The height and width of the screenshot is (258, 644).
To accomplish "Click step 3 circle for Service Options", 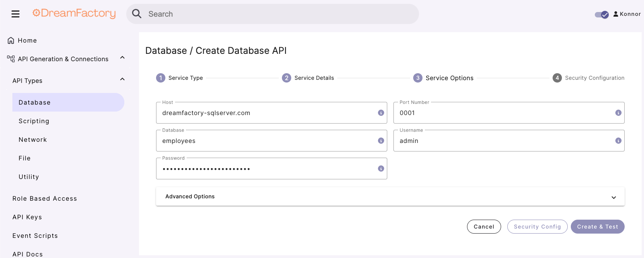I will pos(418,78).
